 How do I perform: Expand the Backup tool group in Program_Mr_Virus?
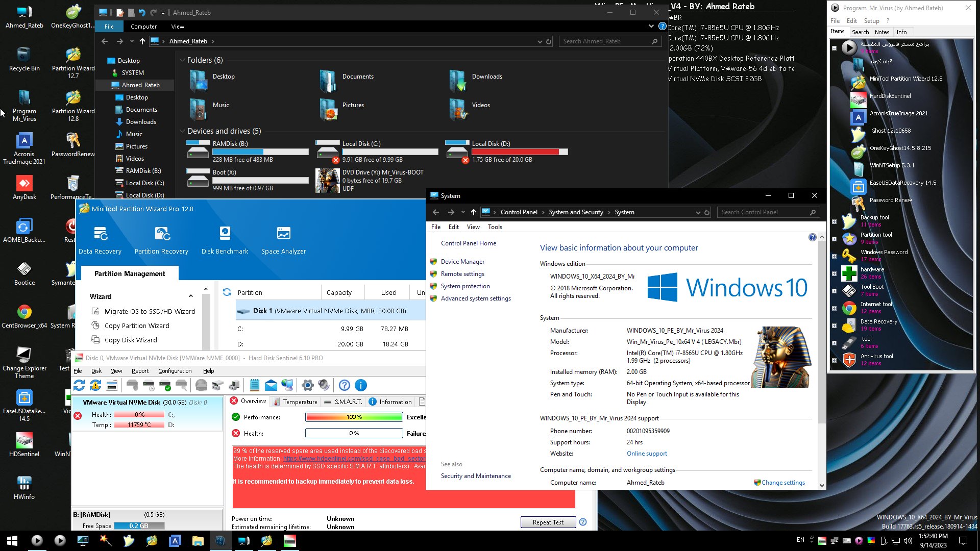[834, 221]
